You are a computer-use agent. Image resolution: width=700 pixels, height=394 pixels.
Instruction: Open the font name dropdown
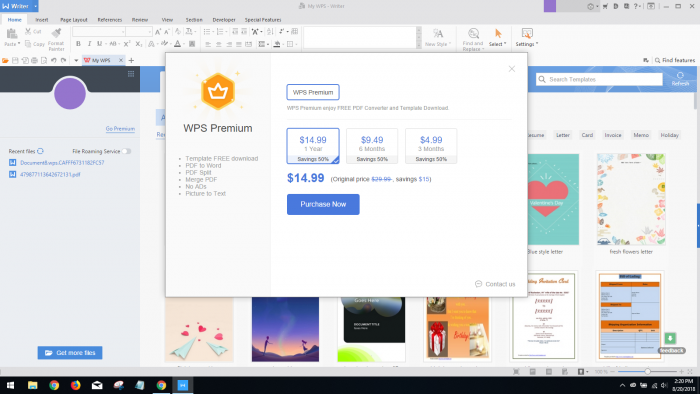coord(123,32)
